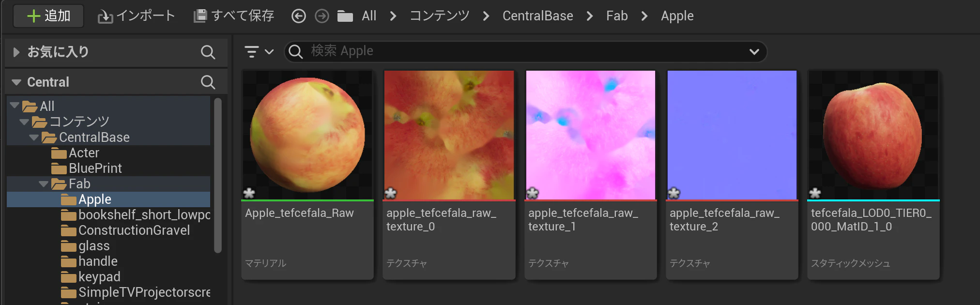Click the unsaved asterisk on texture_2
The width and height of the screenshot is (980, 305).
[x=674, y=193]
